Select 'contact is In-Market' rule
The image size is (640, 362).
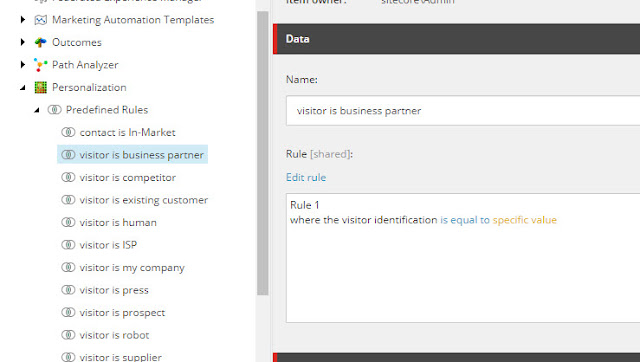click(127, 132)
